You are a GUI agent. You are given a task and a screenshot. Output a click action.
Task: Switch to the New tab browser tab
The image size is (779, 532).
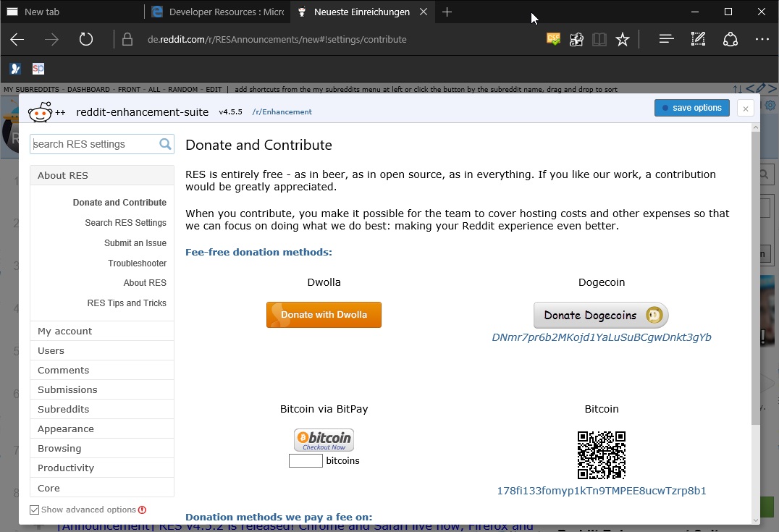(x=72, y=12)
